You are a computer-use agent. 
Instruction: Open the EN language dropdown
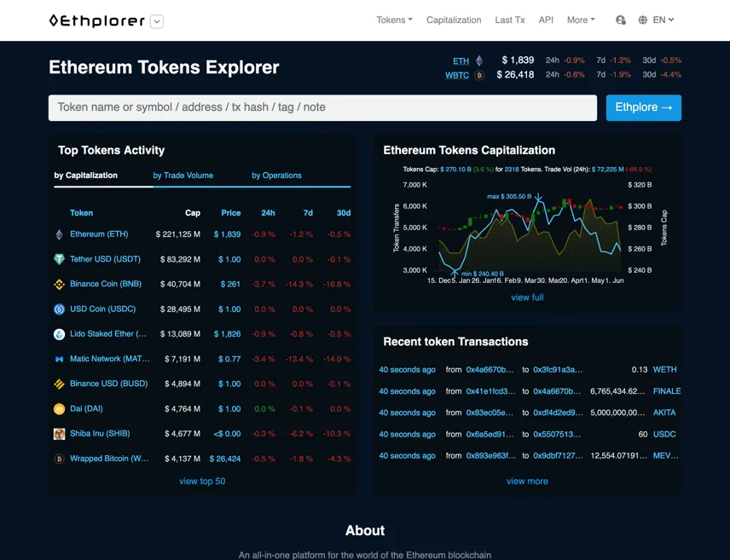pos(663,20)
